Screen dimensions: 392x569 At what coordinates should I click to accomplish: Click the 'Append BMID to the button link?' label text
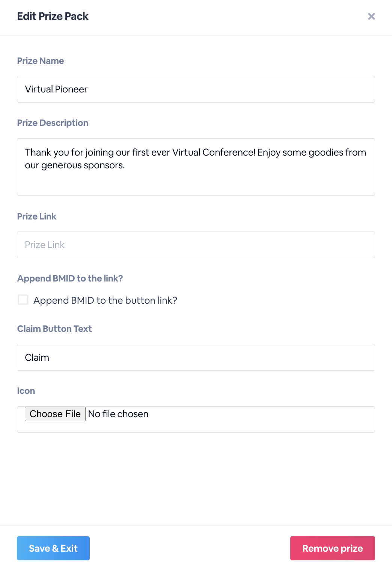pos(105,300)
